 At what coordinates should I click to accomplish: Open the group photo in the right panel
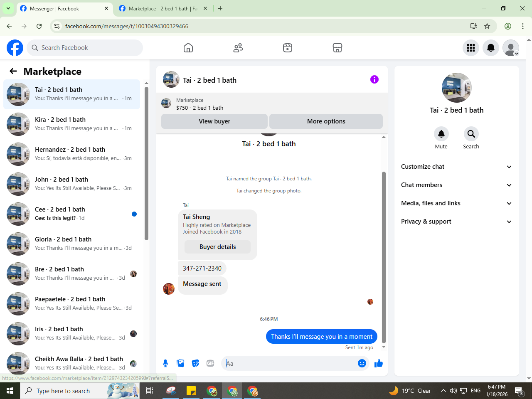click(456, 88)
